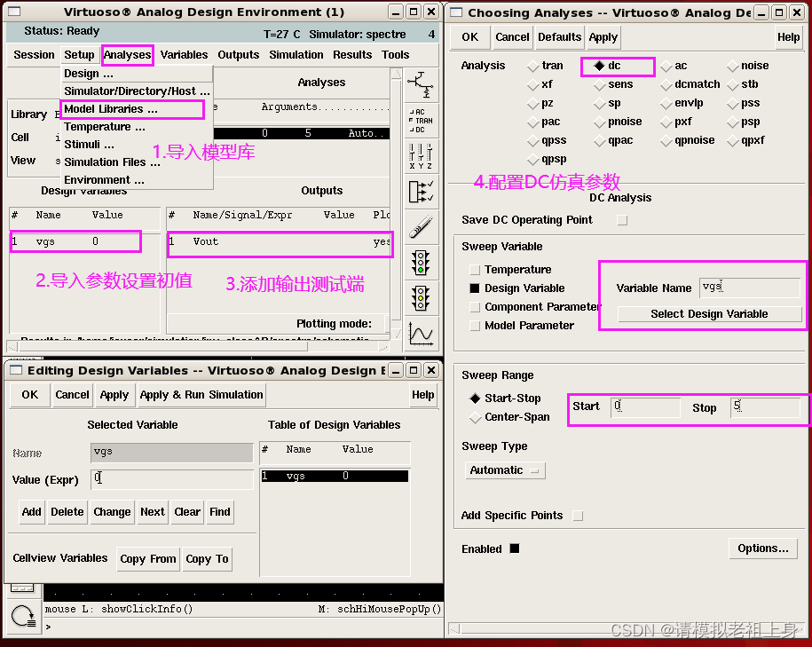Check the Component Parameter box

[475, 307]
